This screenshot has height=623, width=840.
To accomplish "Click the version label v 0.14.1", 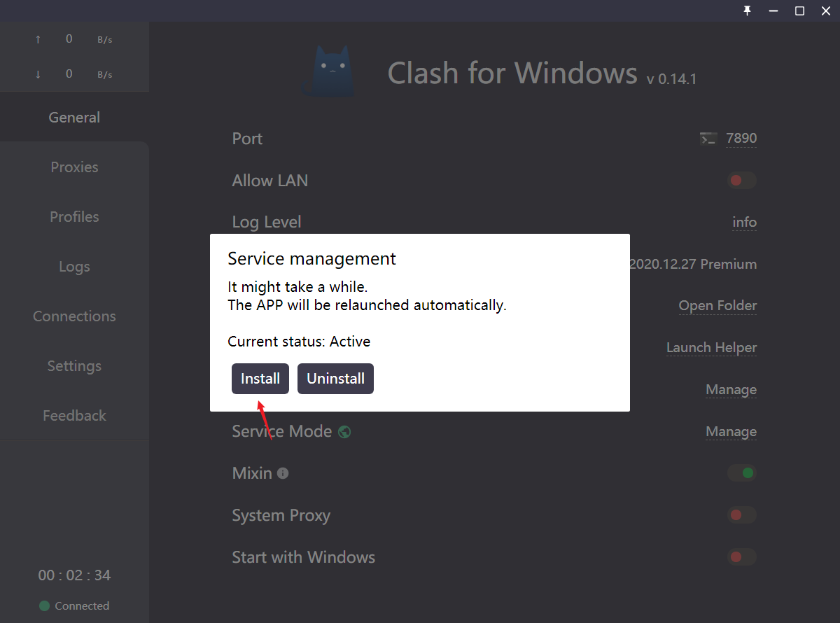I will tap(671, 79).
